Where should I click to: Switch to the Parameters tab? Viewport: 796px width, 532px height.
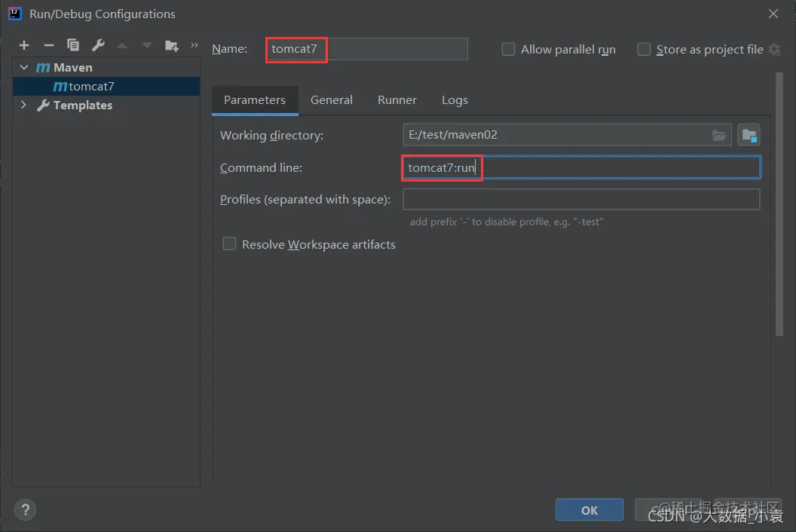(x=255, y=100)
